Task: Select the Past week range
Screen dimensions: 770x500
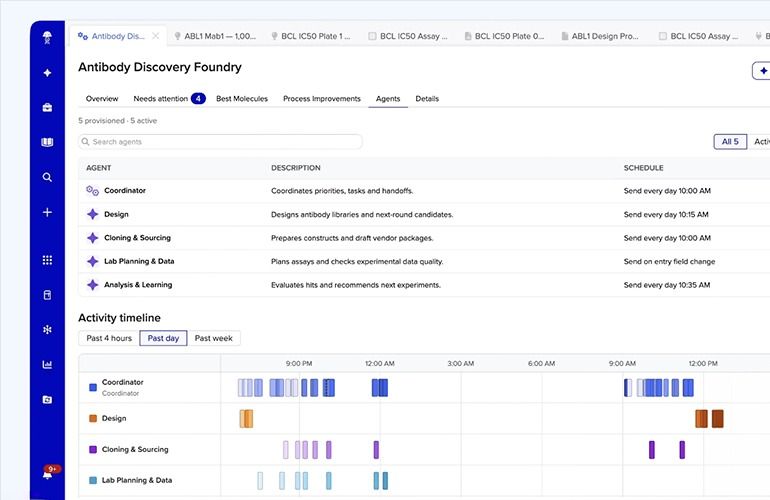Action: pyautogui.click(x=214, y=338)
